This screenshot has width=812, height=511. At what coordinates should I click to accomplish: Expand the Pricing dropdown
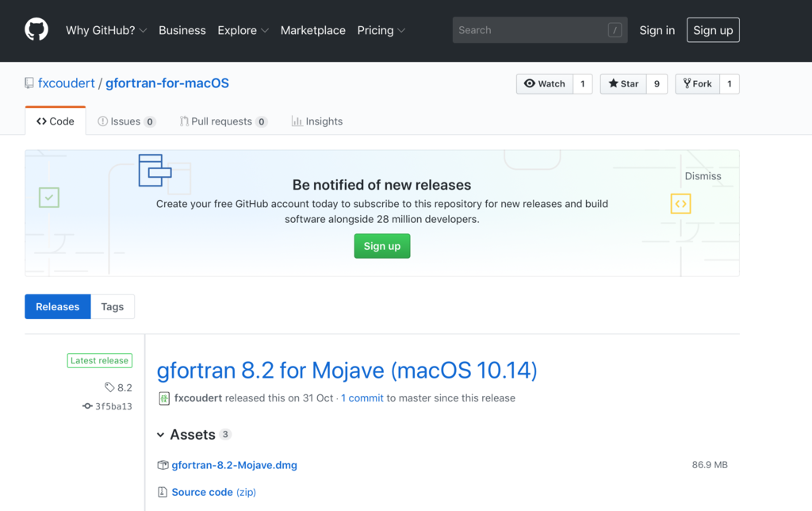tap(381, 31)
